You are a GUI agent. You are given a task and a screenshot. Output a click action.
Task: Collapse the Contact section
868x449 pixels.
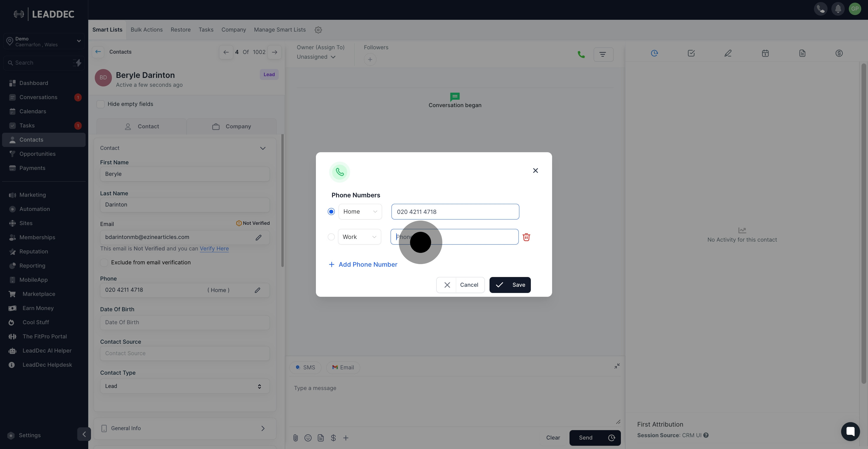click(262, 148)
